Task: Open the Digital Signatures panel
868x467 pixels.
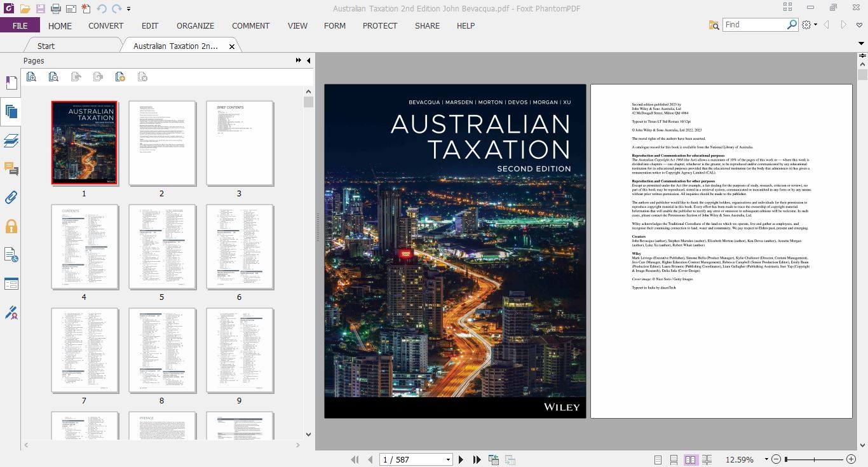Action: pos(11,313)
